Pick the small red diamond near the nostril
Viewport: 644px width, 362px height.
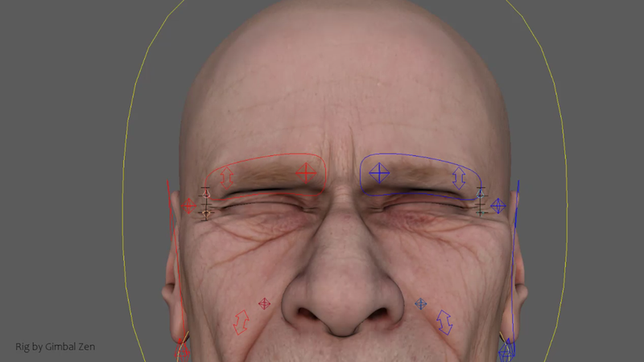coord(263,303)
